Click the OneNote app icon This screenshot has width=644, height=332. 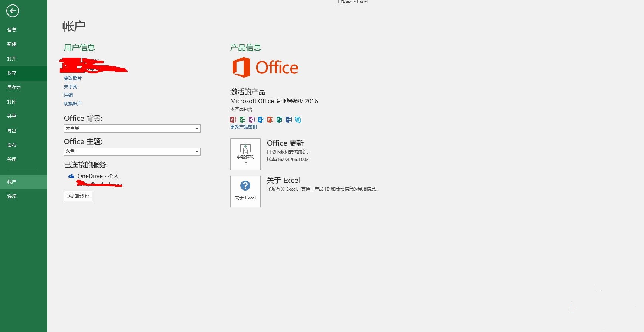pyautogui.click(x=252, y=120)
